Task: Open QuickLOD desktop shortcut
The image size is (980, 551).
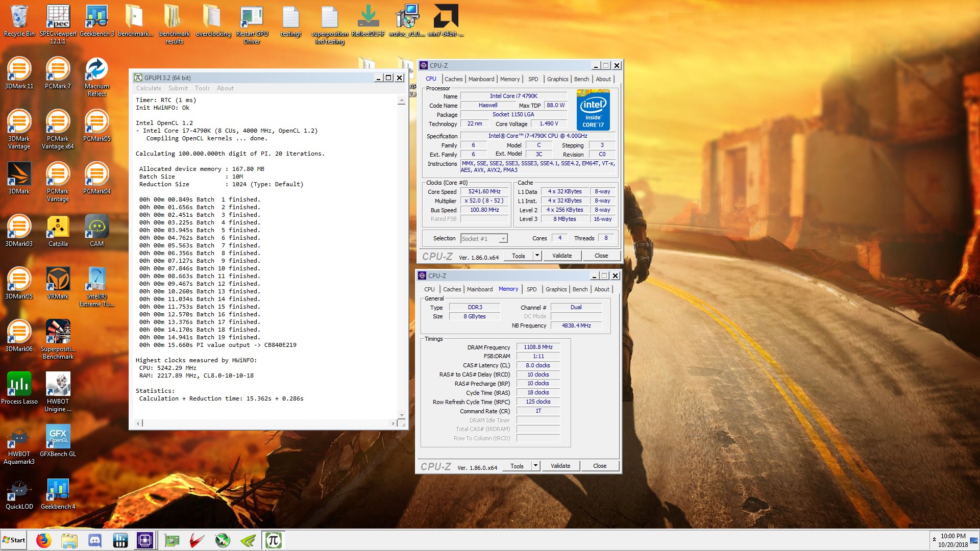Action: pos(19,493)
